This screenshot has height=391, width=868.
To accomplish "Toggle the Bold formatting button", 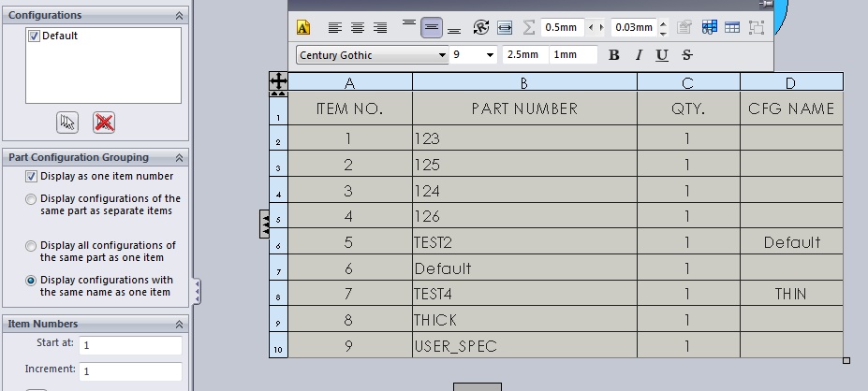I will 613,55.
